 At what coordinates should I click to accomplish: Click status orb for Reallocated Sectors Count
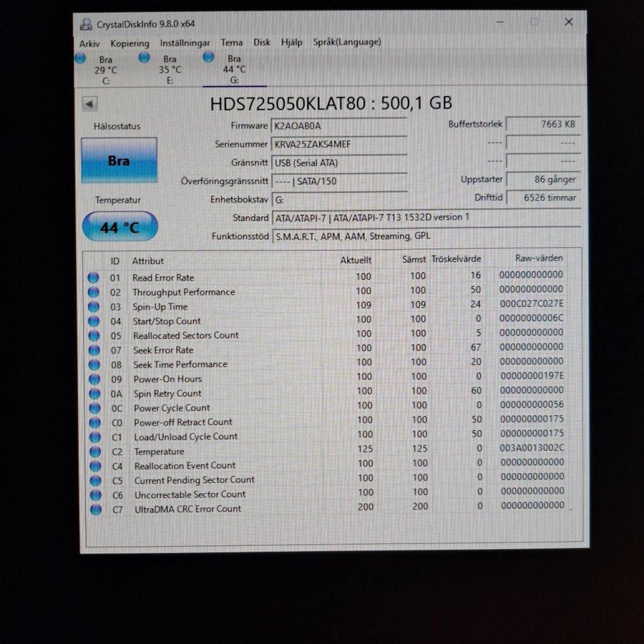point(94,336)
